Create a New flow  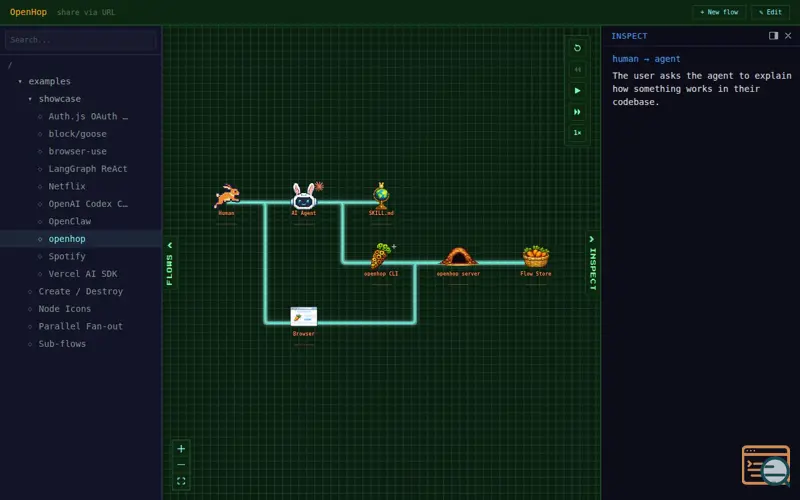tap(719, 12)
